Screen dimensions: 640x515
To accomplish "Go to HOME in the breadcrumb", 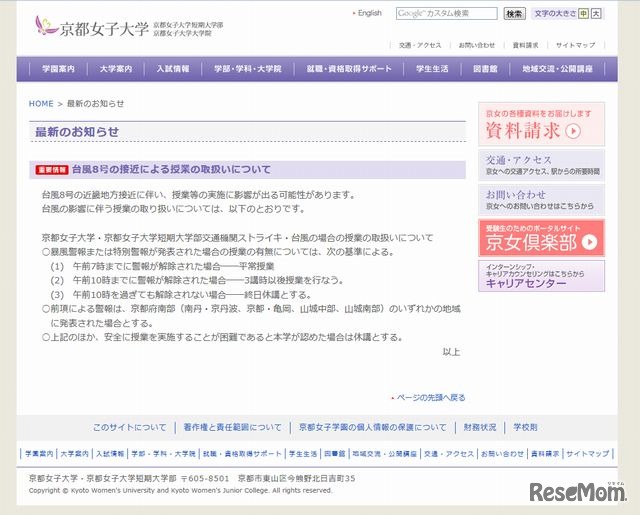I will [41, 104].
